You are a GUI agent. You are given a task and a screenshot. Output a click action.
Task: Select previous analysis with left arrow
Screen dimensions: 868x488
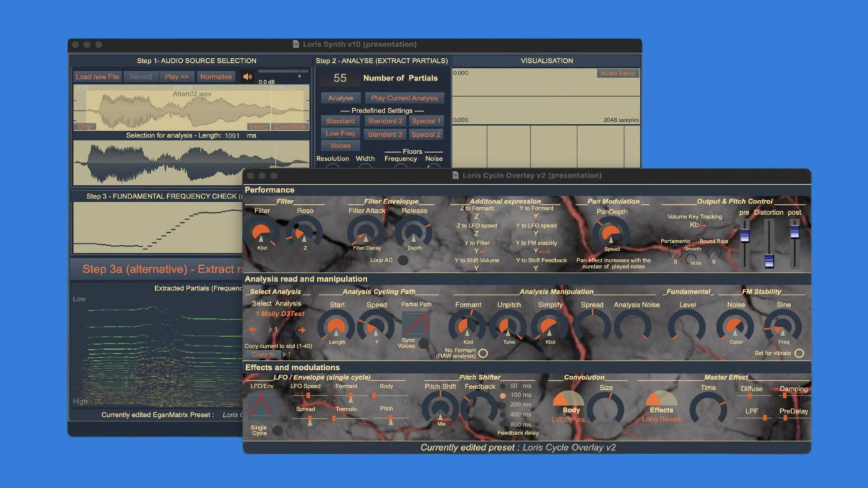coord(253,330)
